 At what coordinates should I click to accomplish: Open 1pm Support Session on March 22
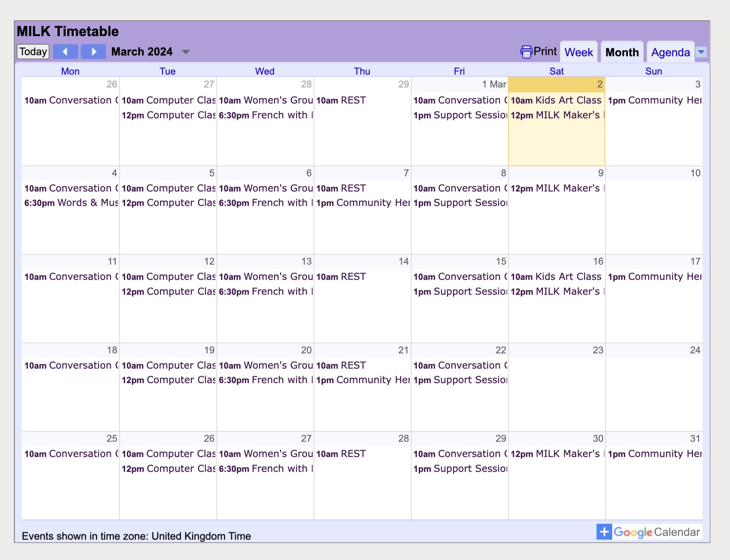pyautogui.click(x=460, y=380)
